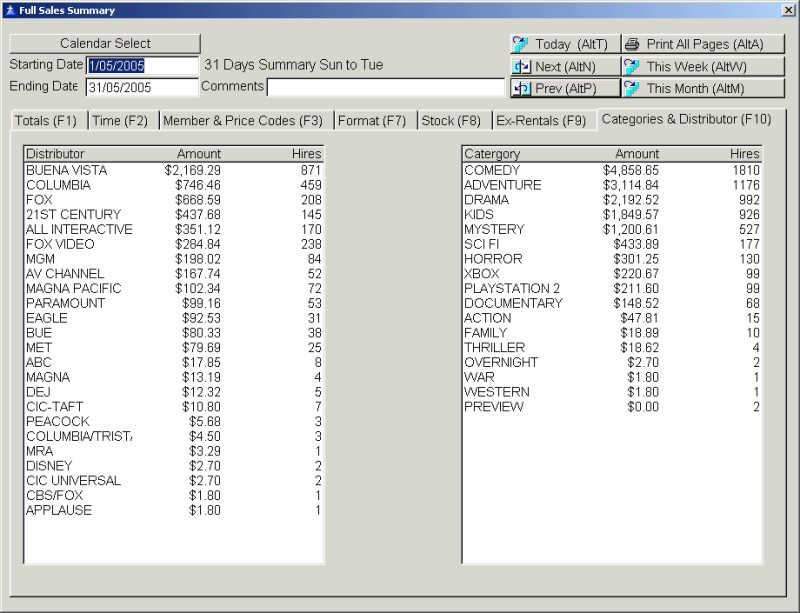This screenshot has height=613, width=800.
Task: Click the Ending Date field
Action: point(142,87)
